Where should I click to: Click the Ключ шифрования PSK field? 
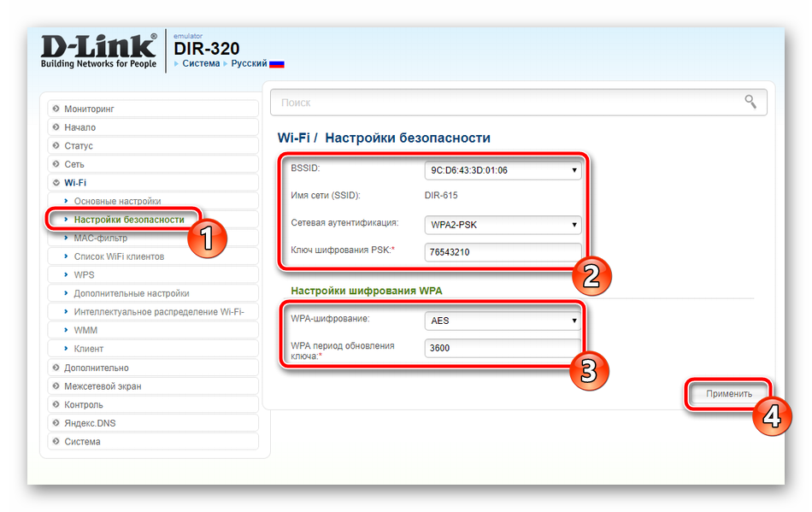click(x=503, y=252)
